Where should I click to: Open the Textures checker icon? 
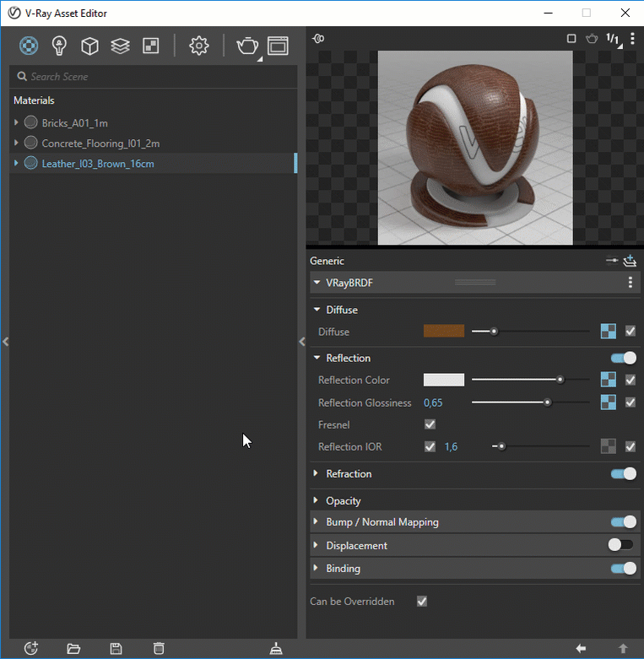(x=151, y=46)
